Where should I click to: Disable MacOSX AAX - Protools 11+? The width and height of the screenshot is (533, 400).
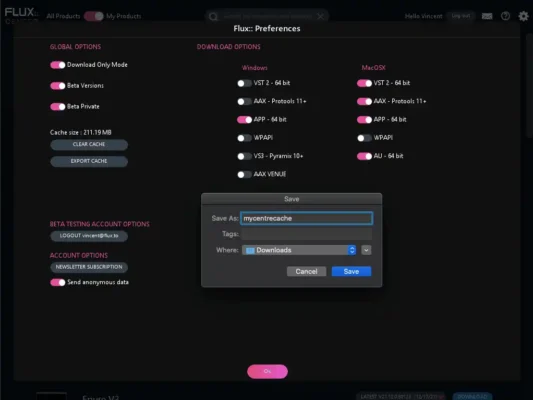[x=364, y=101]
